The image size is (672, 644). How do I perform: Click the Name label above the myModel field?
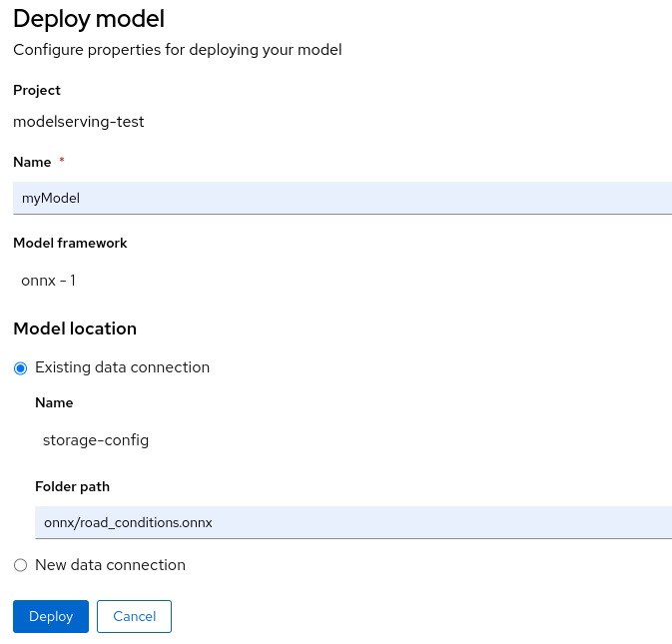coord(32,162)
